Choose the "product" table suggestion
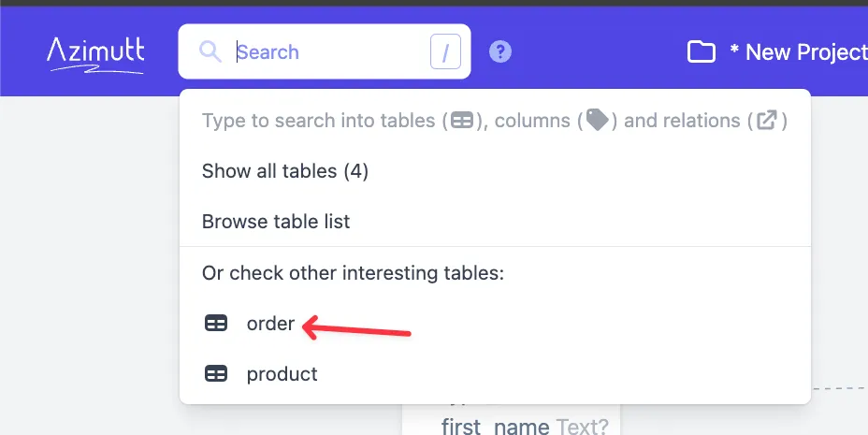This screenshot has width=868, height=435. (282, 374)
